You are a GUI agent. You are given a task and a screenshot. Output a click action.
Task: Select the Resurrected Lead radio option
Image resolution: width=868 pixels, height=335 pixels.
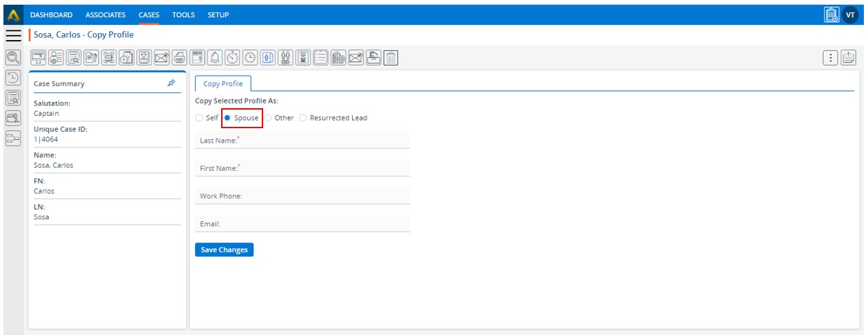coord(304,118)
